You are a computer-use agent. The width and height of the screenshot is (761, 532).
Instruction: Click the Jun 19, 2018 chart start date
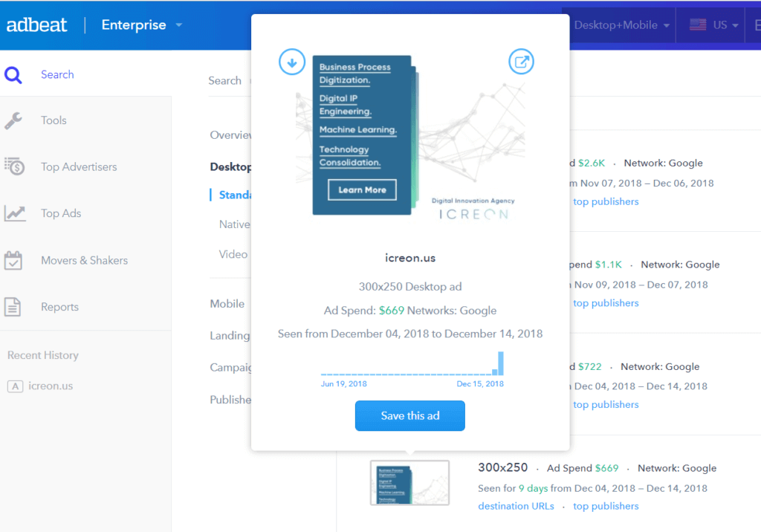[x=343, y=384]
